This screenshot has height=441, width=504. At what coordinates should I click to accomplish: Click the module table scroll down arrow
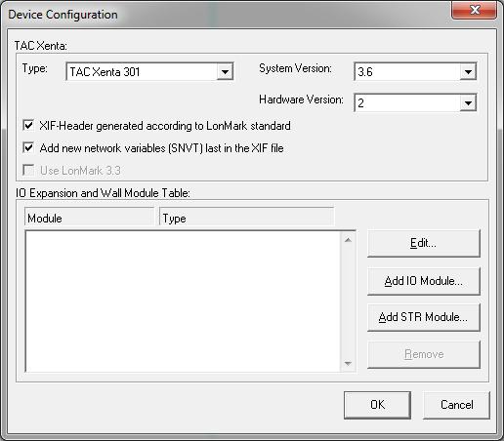point(348,363)
